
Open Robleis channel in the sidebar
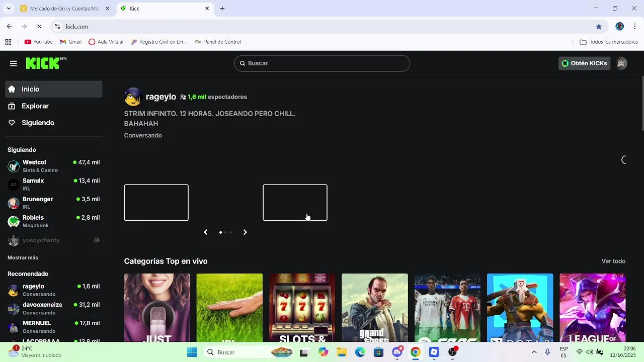click(54, 221)
